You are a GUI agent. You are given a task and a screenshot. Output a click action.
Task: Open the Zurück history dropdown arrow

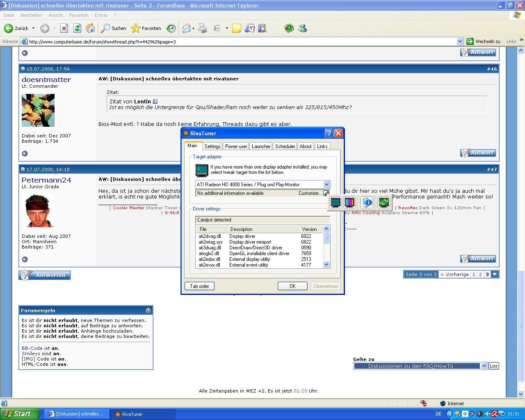click(x=33, y=28)
